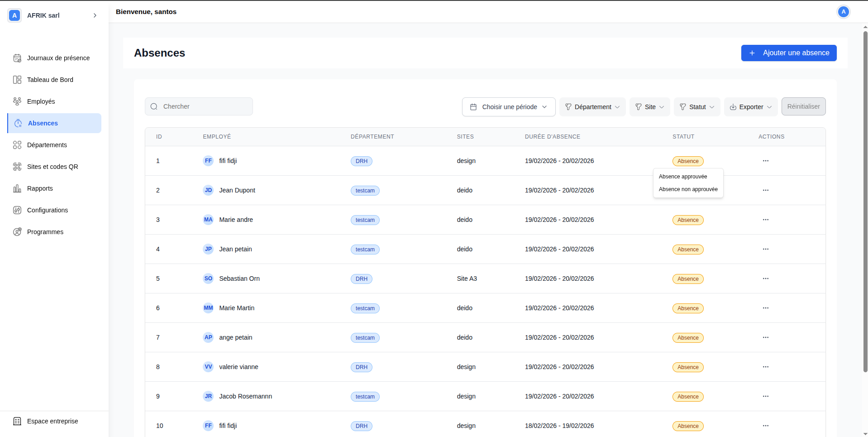
Task: Click the Tableau de Bord dashboard icon
Action: tap(17, 80)
